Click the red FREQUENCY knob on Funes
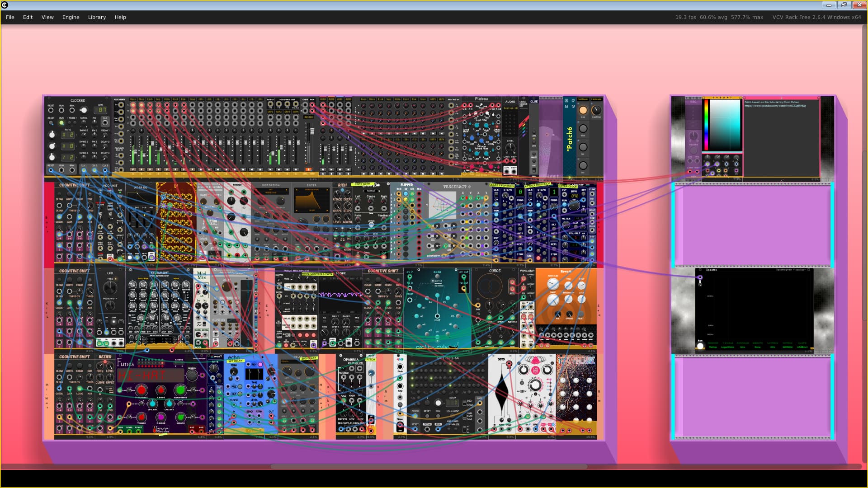 (142, 390)
